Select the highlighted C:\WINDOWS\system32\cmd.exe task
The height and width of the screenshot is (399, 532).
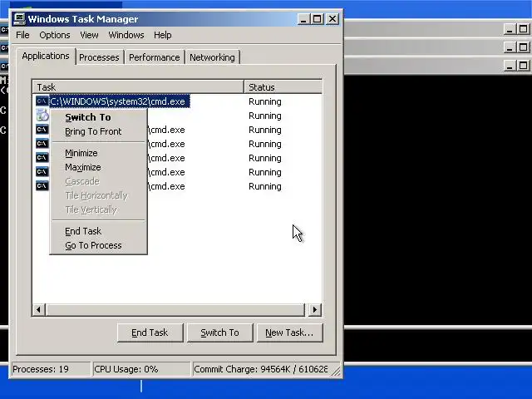pos(119,101)
